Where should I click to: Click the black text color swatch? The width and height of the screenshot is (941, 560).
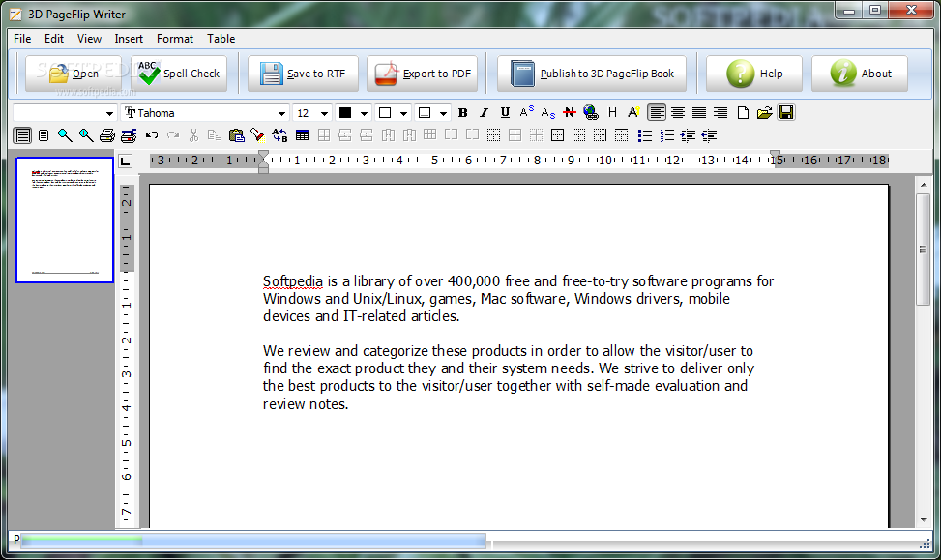click(x=345, y=113)
